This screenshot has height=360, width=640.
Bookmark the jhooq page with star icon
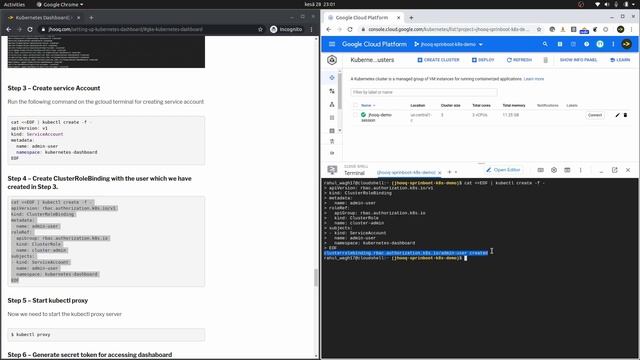[260, 29]
